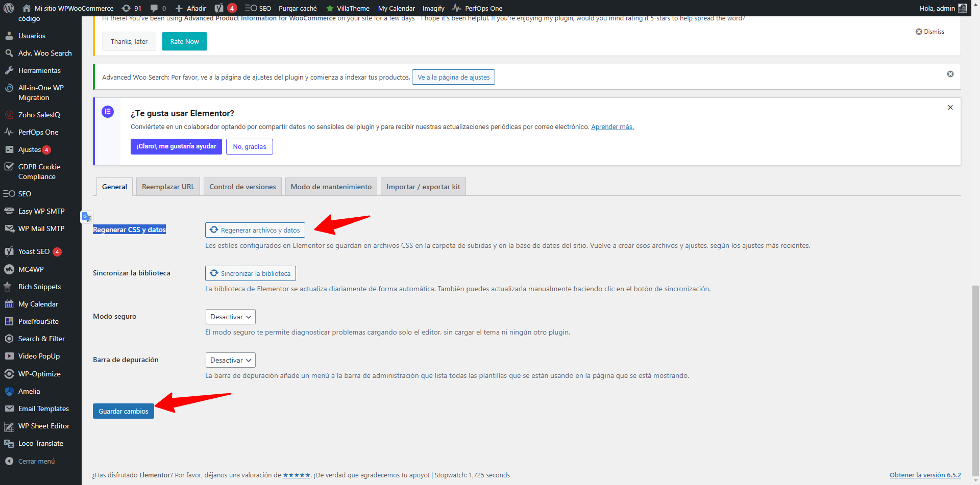Open All-in-One WP Migration menu
Viewport: 980px width, 485px height.
click(x=41, y=92)
